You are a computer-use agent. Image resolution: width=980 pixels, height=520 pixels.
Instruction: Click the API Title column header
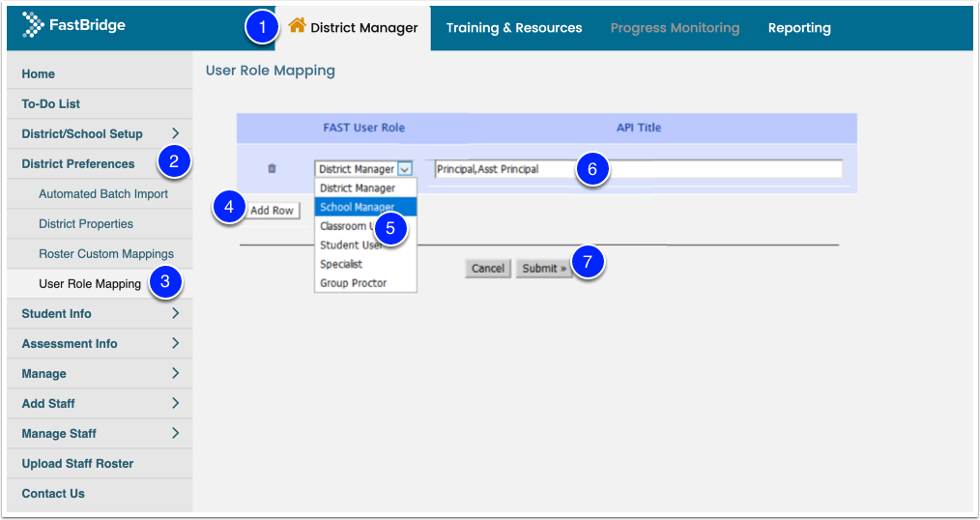coord(639,128)
